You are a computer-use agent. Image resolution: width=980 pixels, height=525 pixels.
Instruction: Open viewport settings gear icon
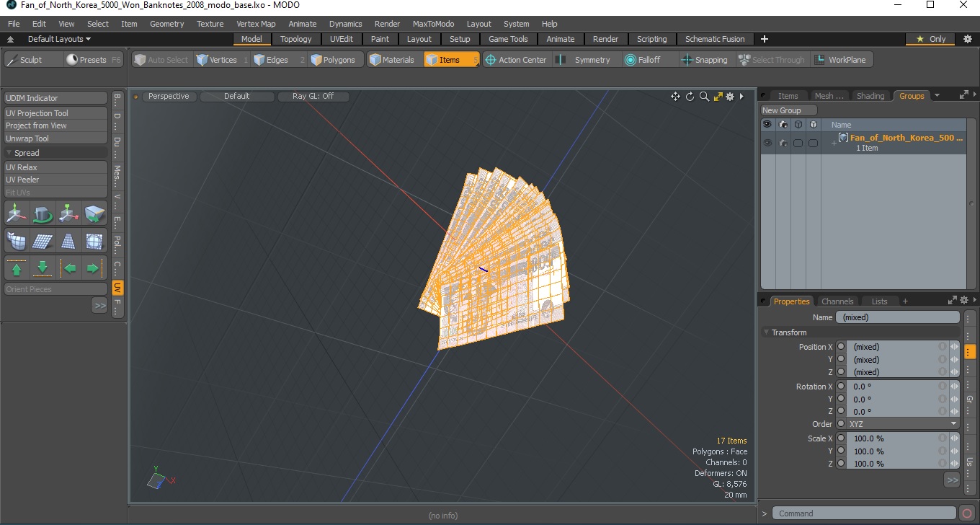point(730,97)
